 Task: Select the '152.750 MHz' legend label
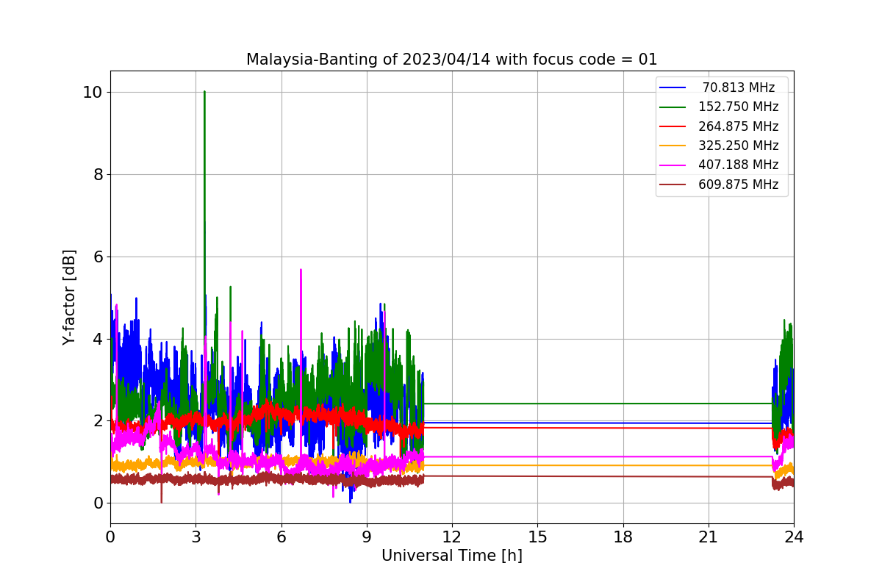click(x=739, y=107)
